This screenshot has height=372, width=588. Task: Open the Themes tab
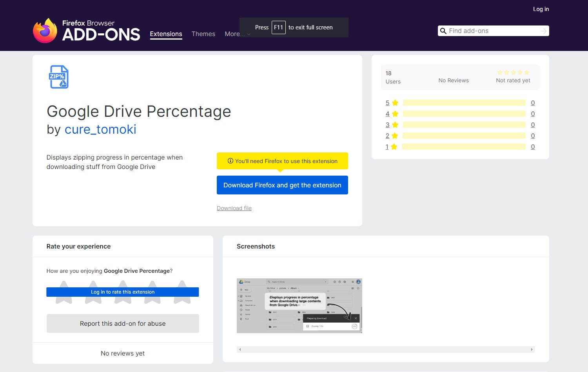point(203,34)
